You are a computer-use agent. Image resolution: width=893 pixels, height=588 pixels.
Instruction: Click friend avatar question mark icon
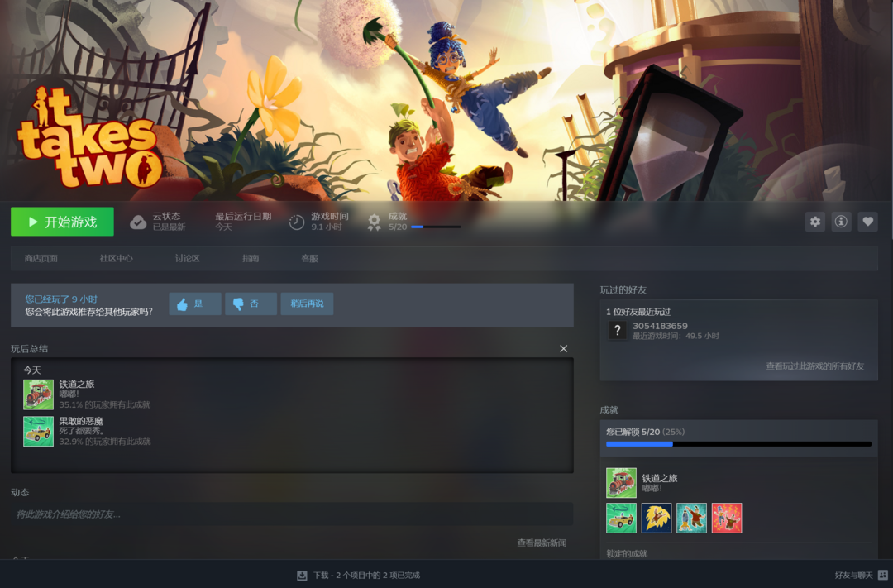618,331
